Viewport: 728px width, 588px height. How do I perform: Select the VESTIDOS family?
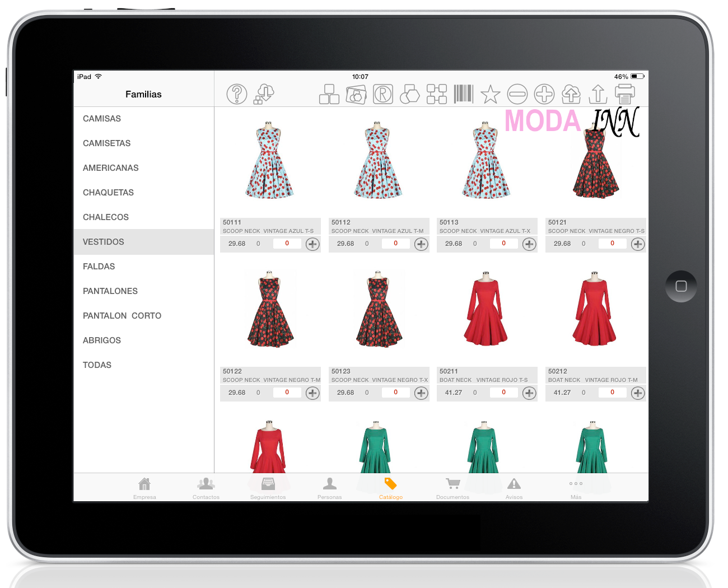coord(104,242)
